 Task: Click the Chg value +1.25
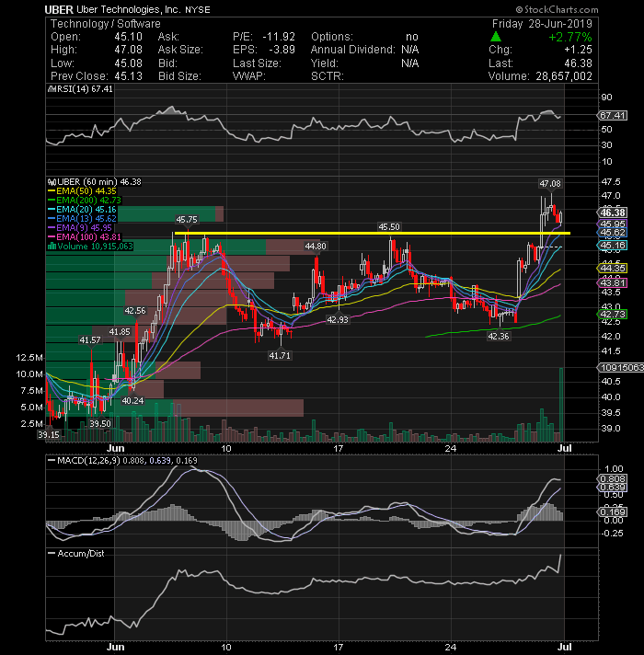[578, 50]
